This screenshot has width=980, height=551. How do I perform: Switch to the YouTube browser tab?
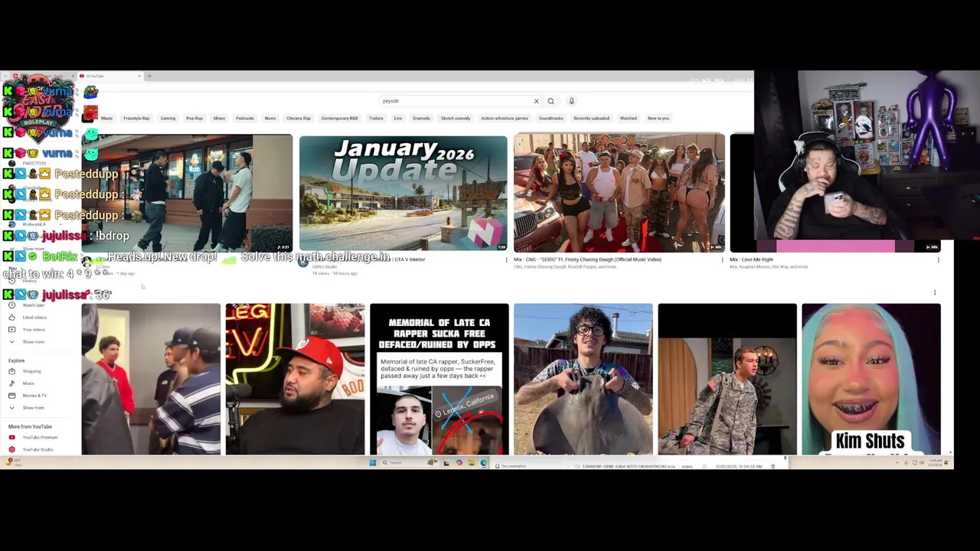point(109,76)
